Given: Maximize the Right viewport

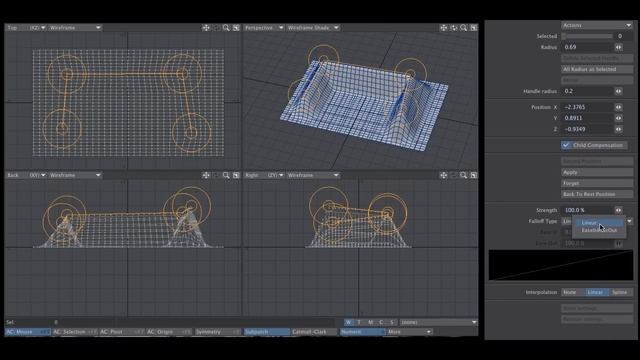Looking at the screenshot, I should 473,175.
